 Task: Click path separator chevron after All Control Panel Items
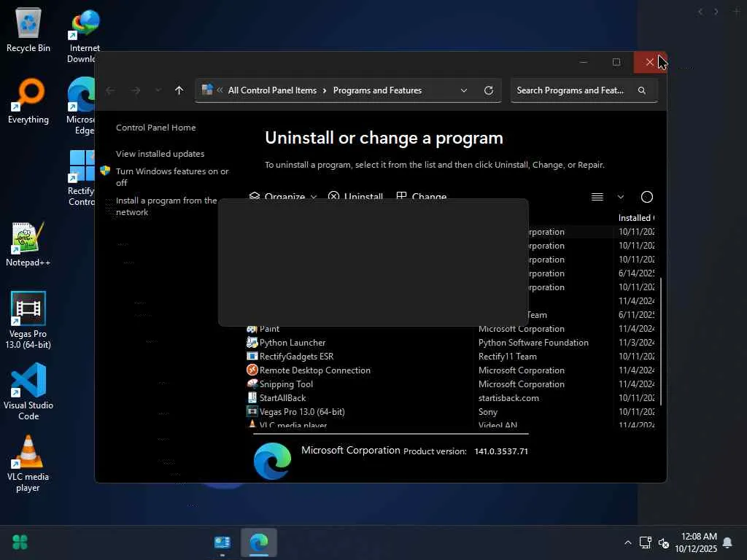click(325, 90)
